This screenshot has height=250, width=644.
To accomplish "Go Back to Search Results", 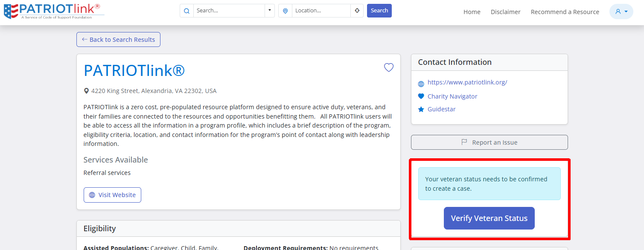I will (x=118, y=40).
